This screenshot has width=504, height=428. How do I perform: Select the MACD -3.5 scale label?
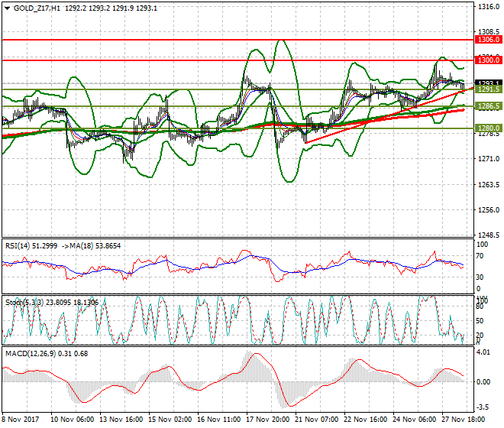point(483,407)
